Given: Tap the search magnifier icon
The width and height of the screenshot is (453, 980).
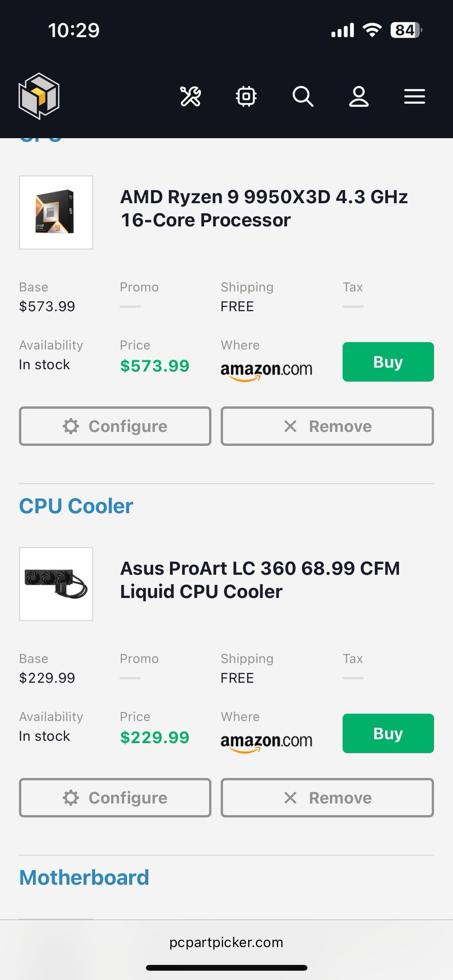Looking at the screenshot, I should click(x=302, y=97).
